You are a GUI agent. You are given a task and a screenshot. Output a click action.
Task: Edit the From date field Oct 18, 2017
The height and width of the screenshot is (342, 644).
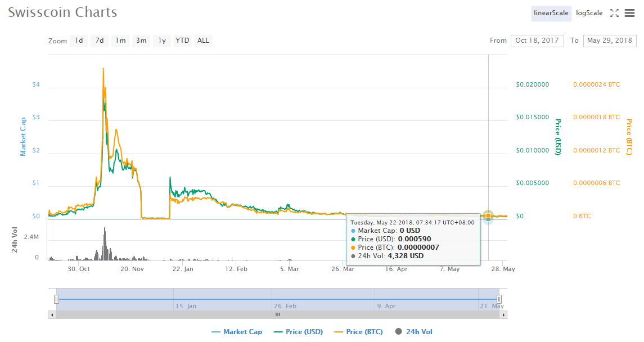[x=537, y=40]
